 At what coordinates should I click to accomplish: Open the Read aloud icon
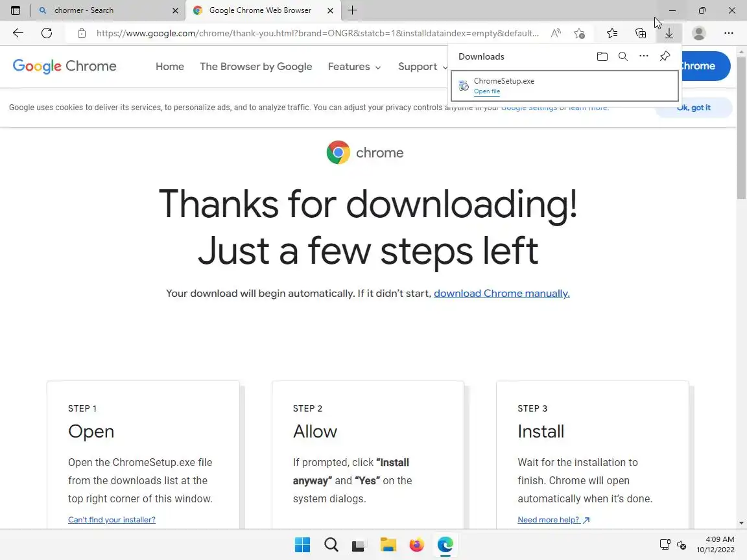[556, 33]
